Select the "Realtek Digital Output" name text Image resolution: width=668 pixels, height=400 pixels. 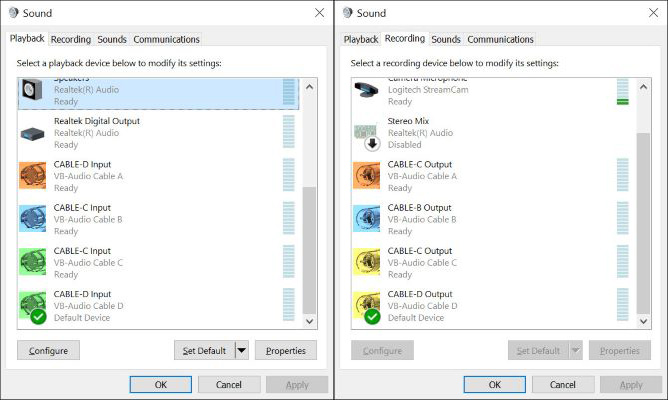pos(97,121)
